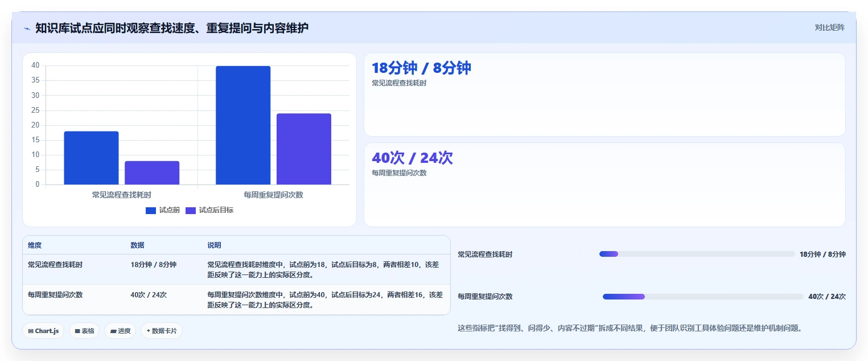Click the 试点后目标 bar for 每周重复提问次数
The height and width of the screenshot is (361, 868).
click(x=304, y=149)
